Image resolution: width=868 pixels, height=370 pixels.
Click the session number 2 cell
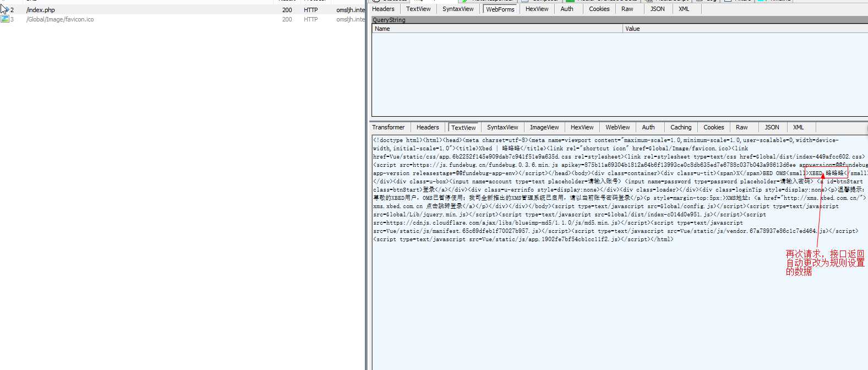(12, 10)
